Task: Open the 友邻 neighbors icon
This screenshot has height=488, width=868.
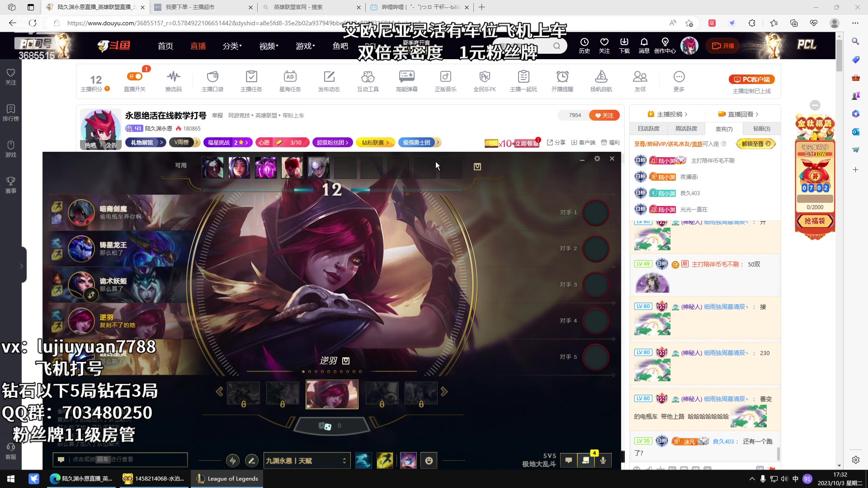Action: point(640,81)
